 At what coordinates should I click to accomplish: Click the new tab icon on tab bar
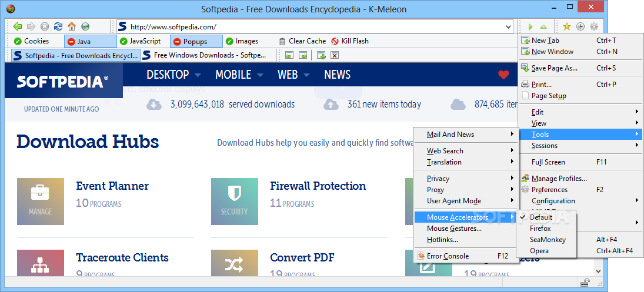(321, 55)
